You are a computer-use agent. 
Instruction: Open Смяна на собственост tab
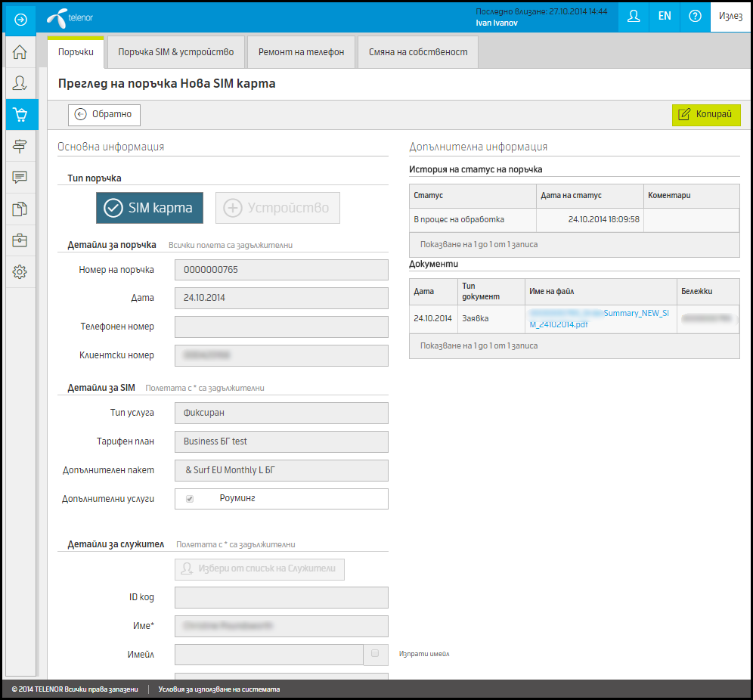click(x=418, y=52)
